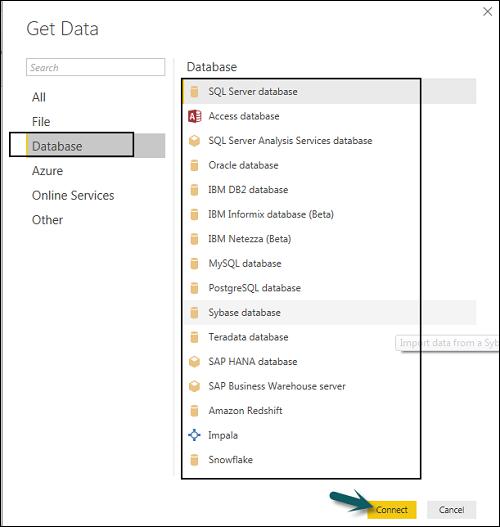Click the Teradata database icon
500x527 pixels.
click(194, 337)
